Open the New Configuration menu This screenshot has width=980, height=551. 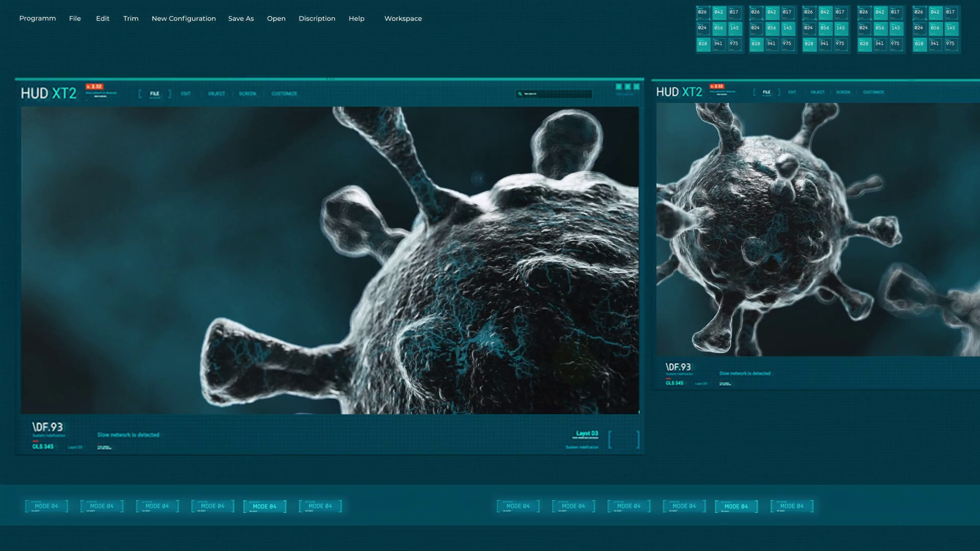pos(183,18)
